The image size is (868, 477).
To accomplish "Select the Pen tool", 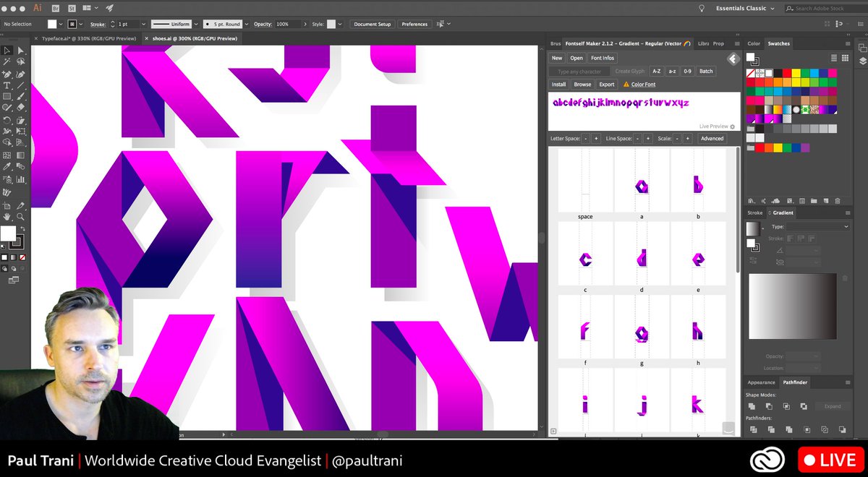I will [x=7, y=74].
